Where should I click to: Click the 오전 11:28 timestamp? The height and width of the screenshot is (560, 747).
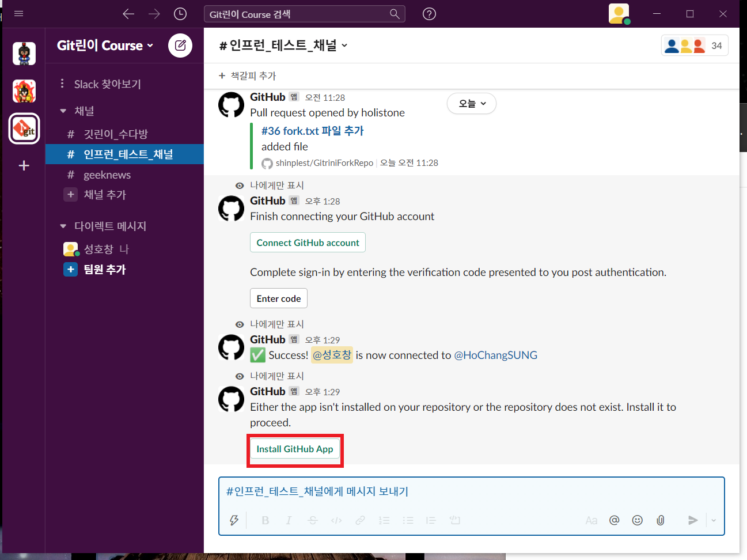click(325, 98)
